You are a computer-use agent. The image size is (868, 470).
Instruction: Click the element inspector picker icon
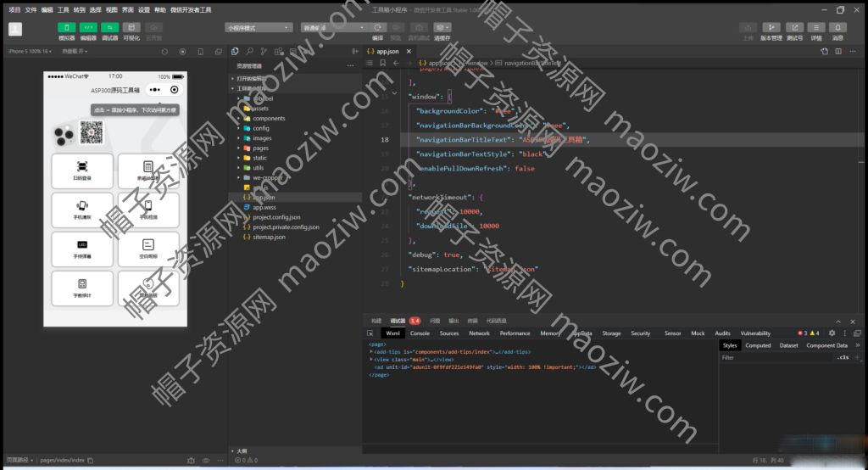coord(370,333)
